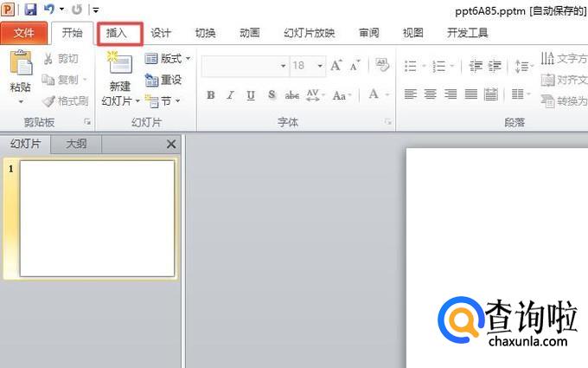
Task: Align text right
Action: click(x=451, y=94)
